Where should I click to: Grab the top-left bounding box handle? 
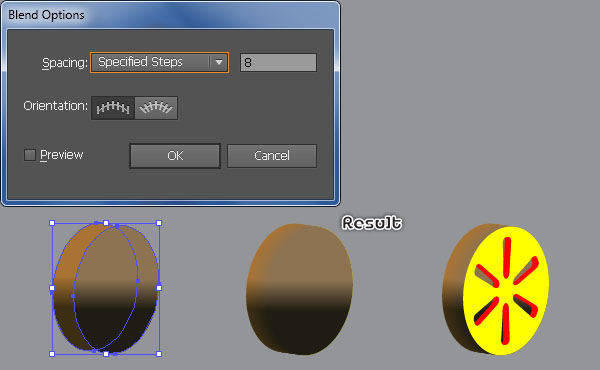[x=52, y=223]
